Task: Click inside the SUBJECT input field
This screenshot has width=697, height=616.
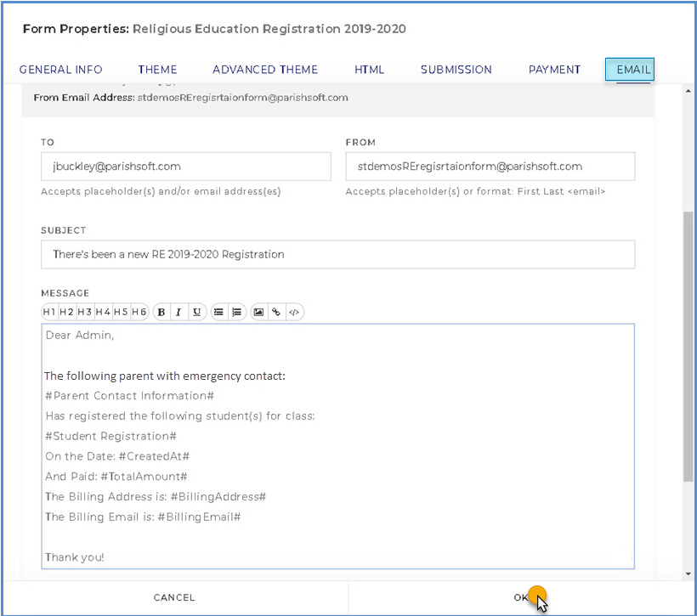Action: [x=338, y=254]
